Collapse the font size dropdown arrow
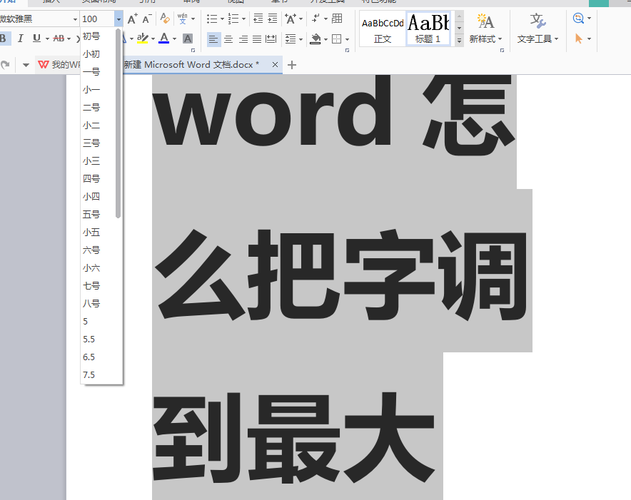The height and width of the screenshot is (500, 631). coord(118,19)
